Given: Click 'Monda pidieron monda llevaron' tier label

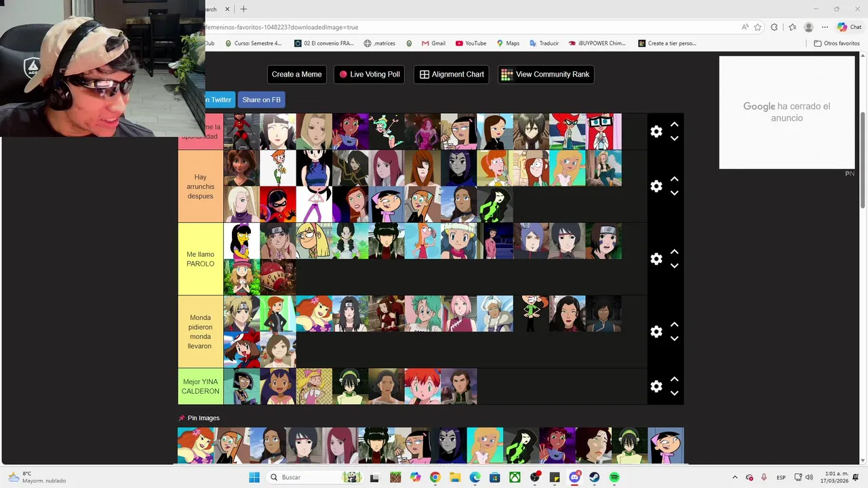Looking at the screenshot, I should point(200,331).
